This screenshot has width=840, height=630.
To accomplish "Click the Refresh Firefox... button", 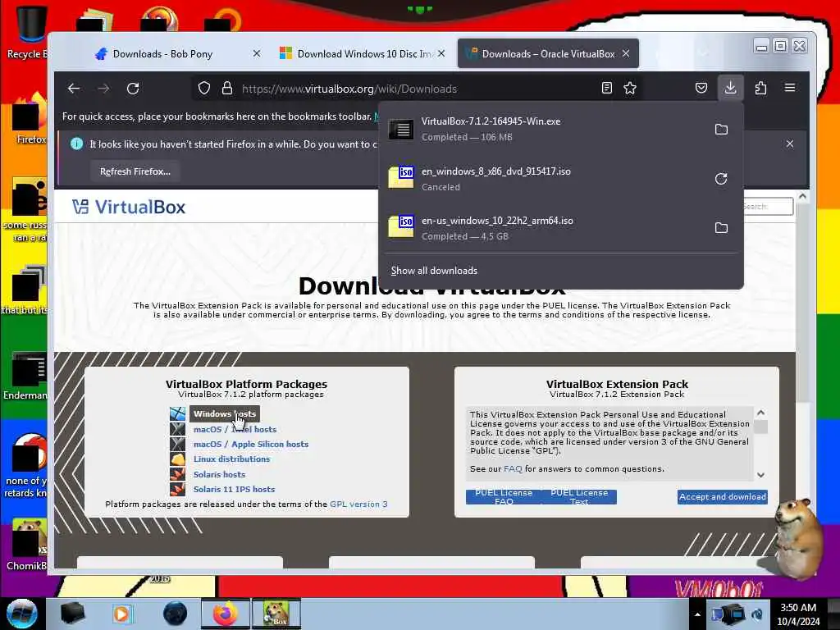I will pyautogui.click(x=135, y=171).
